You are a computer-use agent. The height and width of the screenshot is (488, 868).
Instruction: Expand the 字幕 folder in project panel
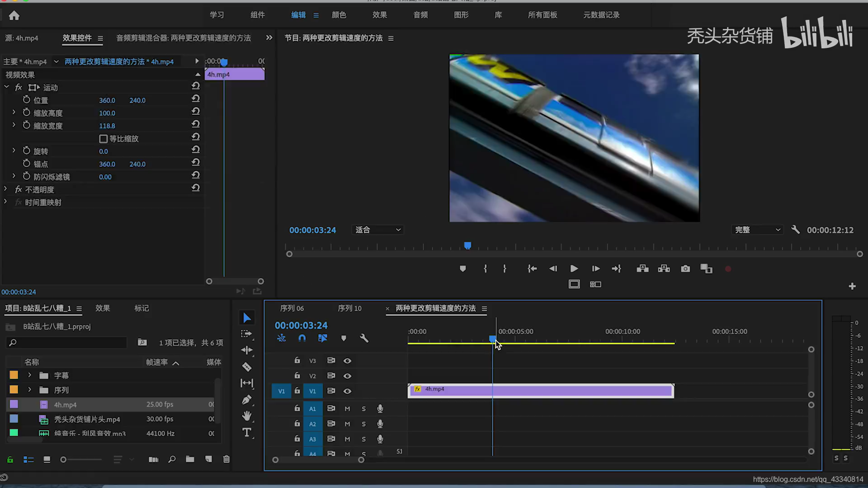tap(30, 375)
